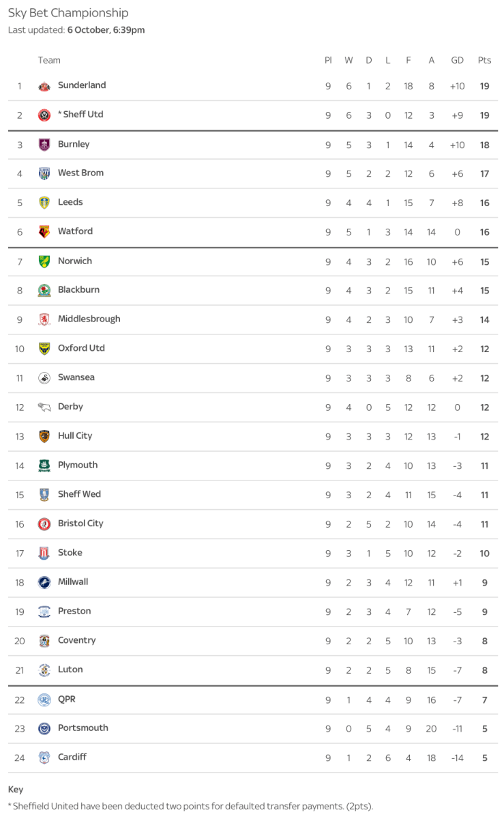Click the Derby ram crest icon
This screenshot has width=504, height=819.
point(44,407)
